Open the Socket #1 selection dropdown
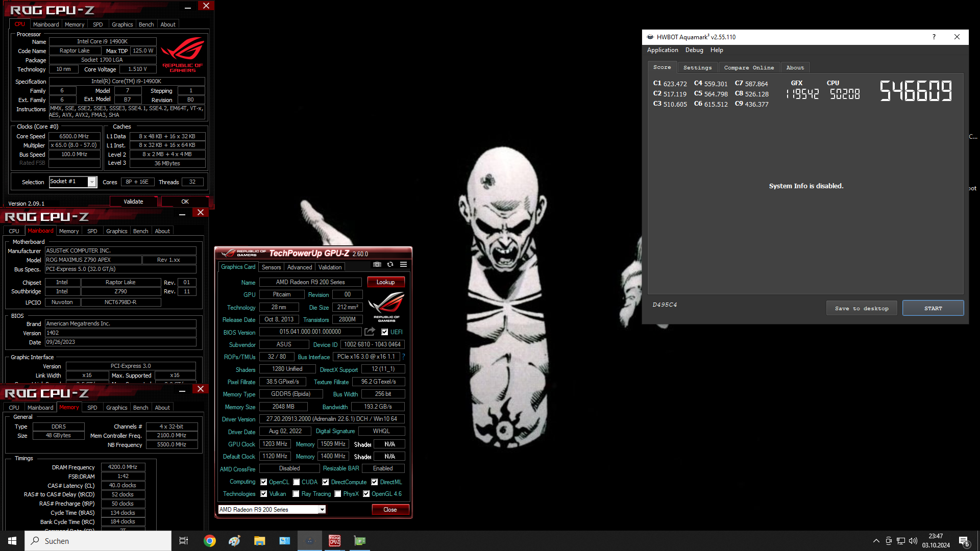The width and height of the screenshot is (980, 551). point(72,182)
